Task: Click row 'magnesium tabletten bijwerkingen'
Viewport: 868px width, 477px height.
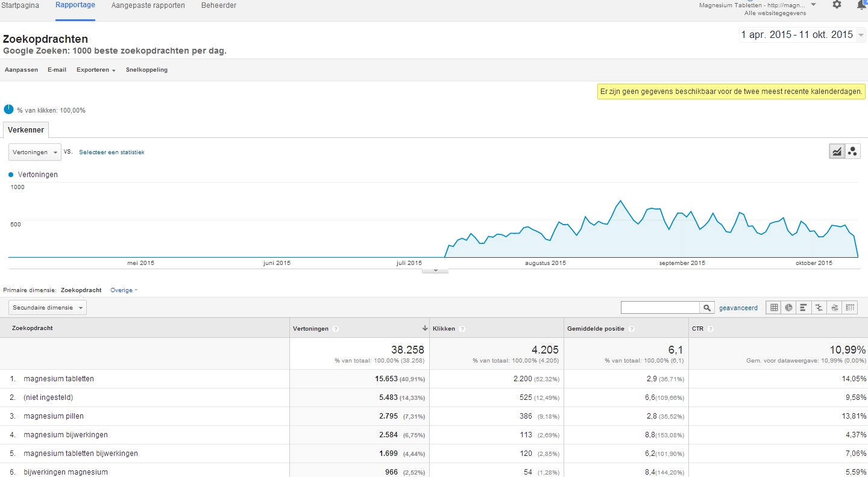Action: click(x=81, y=454)
